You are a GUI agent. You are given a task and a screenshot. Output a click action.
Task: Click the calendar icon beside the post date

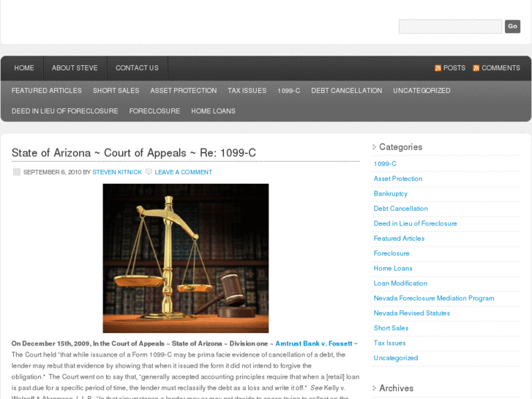coord(17,172)
